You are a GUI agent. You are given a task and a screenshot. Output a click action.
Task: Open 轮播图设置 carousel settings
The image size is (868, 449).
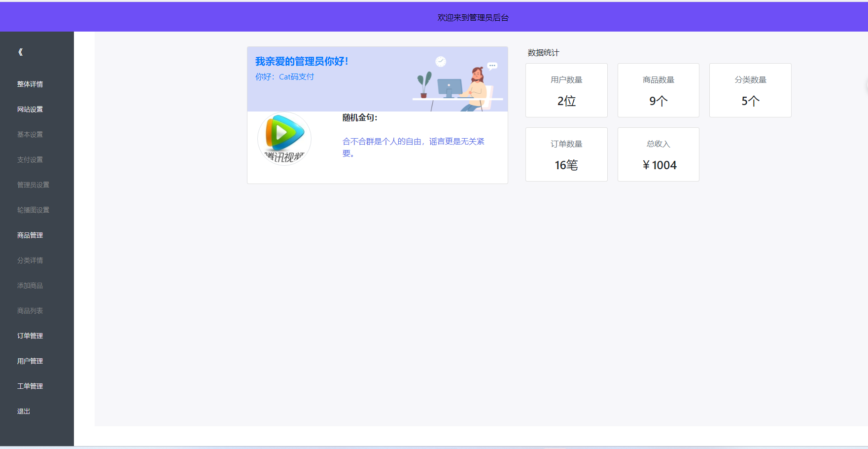point(32,210)
